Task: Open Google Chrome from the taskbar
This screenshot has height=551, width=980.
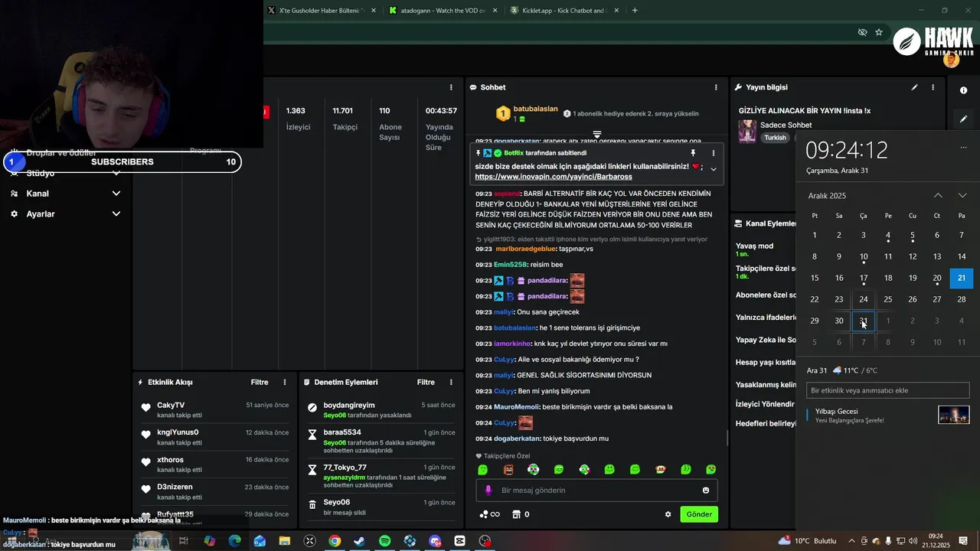Action: pos(335,541)
